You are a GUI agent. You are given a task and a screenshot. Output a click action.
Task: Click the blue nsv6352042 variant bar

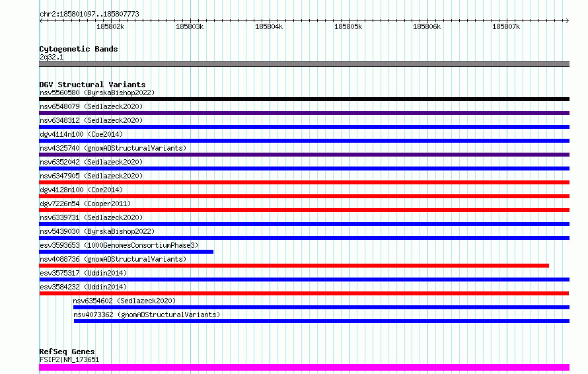click(304, 168)
